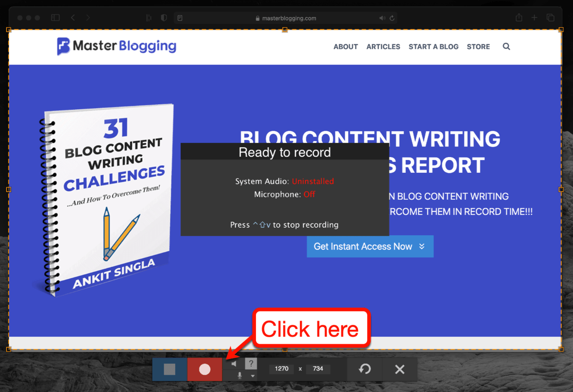
Task: Show Safari tab overview
Action: pyautogui.click(x=551, y=17)
